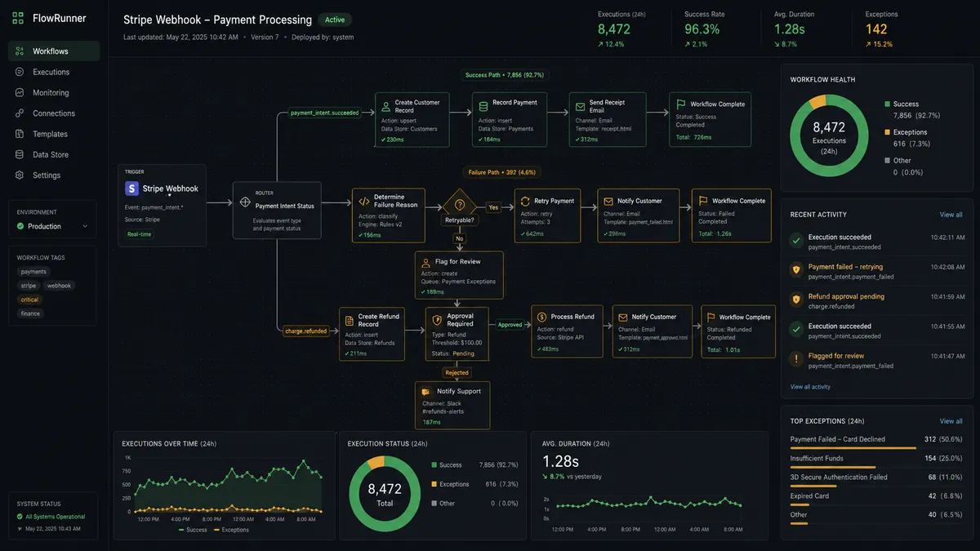Click Flagged for review warning icon
This screenshot has width=980, height=551.
click(795, 359)
